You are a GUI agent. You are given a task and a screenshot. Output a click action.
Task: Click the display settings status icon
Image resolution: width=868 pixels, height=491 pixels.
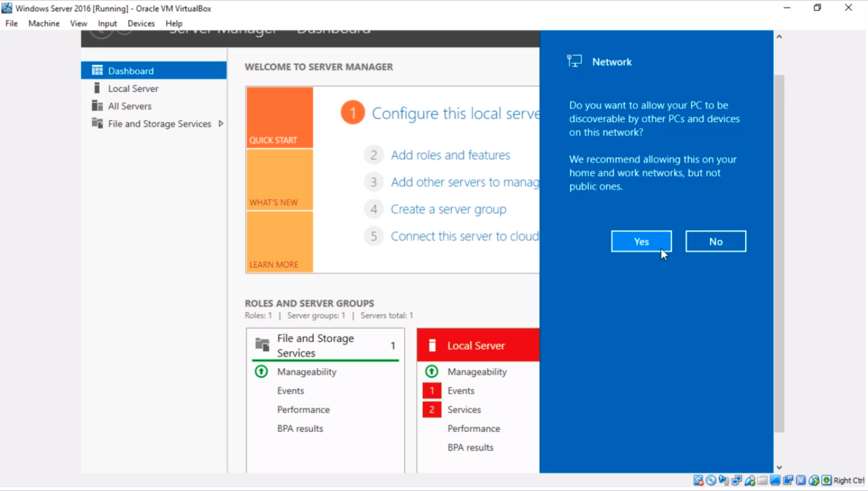(775, 480)
